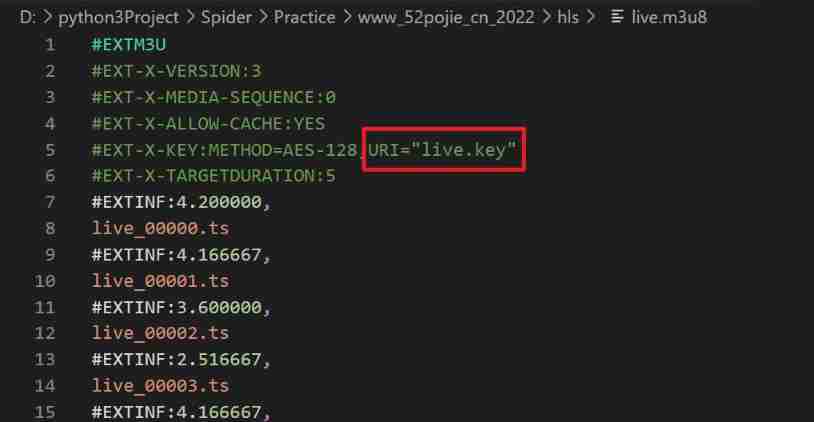Viewport: 814px width, 422px height.
Task: Open the Spider breadcrumb folder
Action: (226, 18)
